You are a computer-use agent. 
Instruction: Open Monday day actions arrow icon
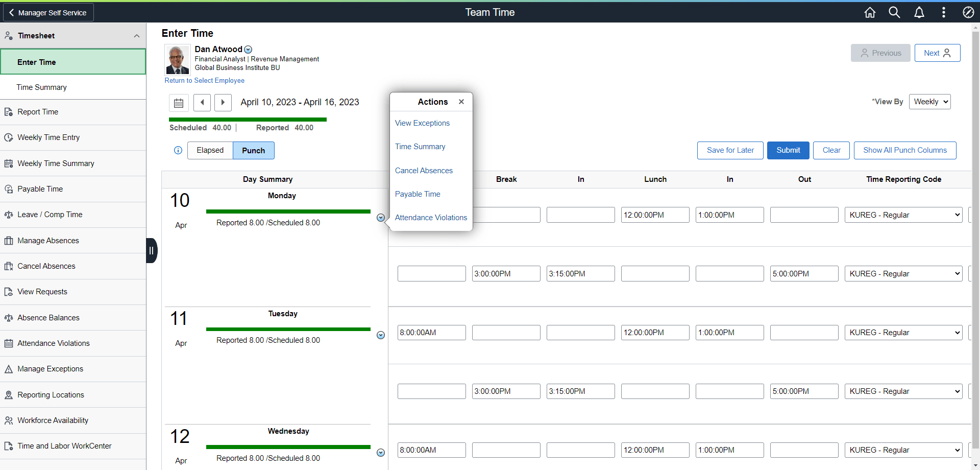point(381,218)
